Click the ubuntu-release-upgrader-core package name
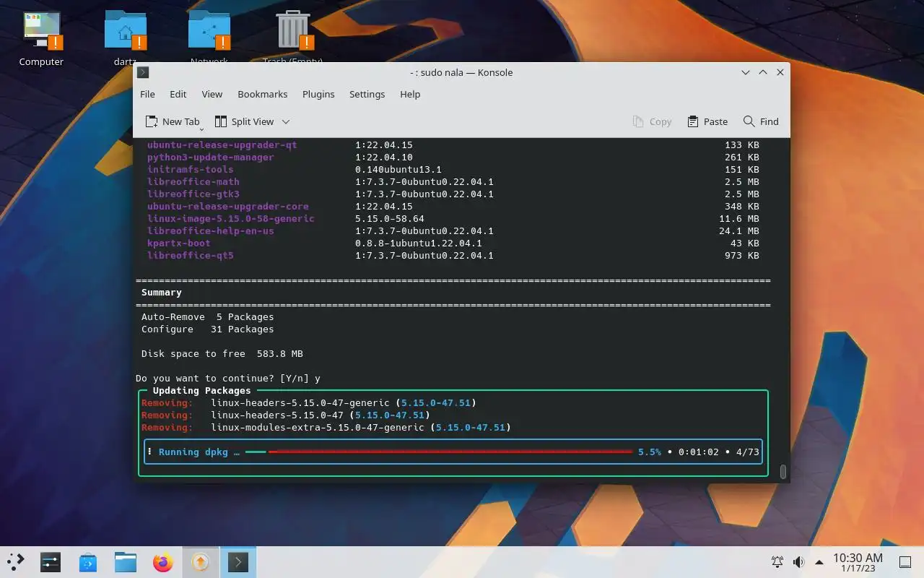The height and width of the screenshot is (578, 924). click(x=228, y=206)
